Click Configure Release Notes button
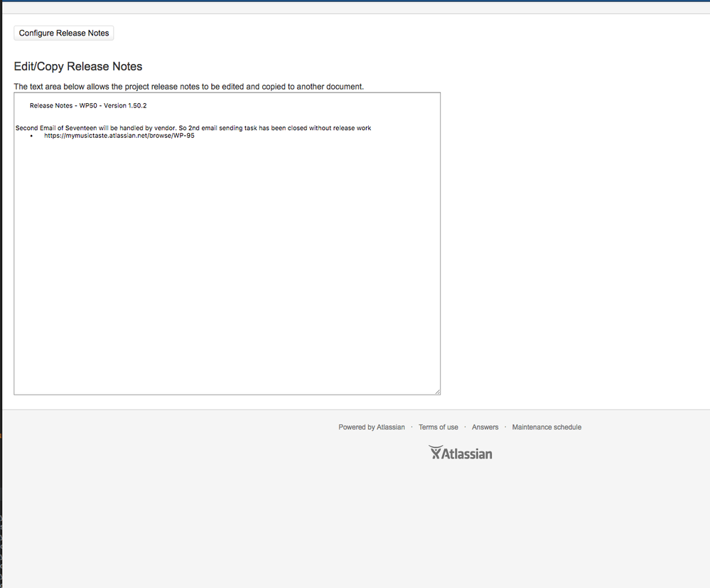Image resolution: width=710 pixels, height=588 pixels. pos(64,33)
